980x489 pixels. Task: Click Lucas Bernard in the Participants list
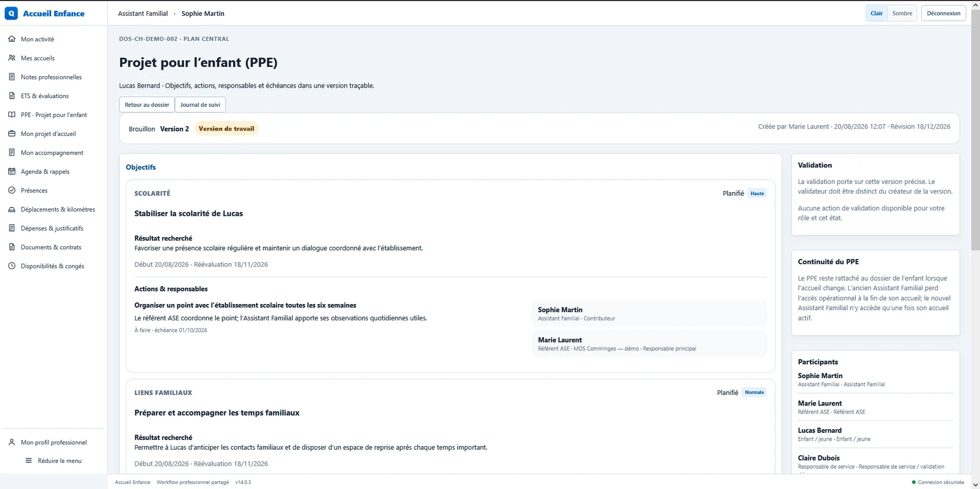point(819,430)
